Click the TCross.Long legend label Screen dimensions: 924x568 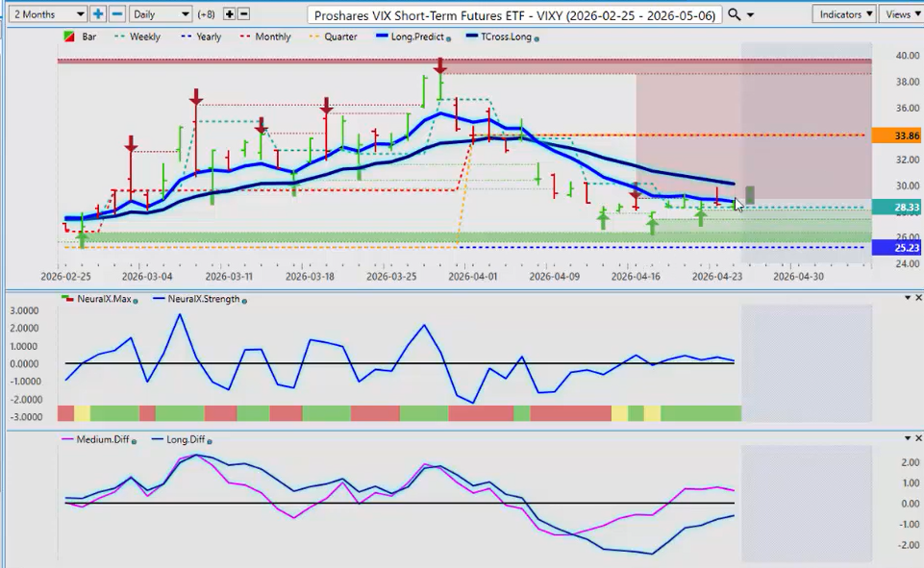click(502, 37)
